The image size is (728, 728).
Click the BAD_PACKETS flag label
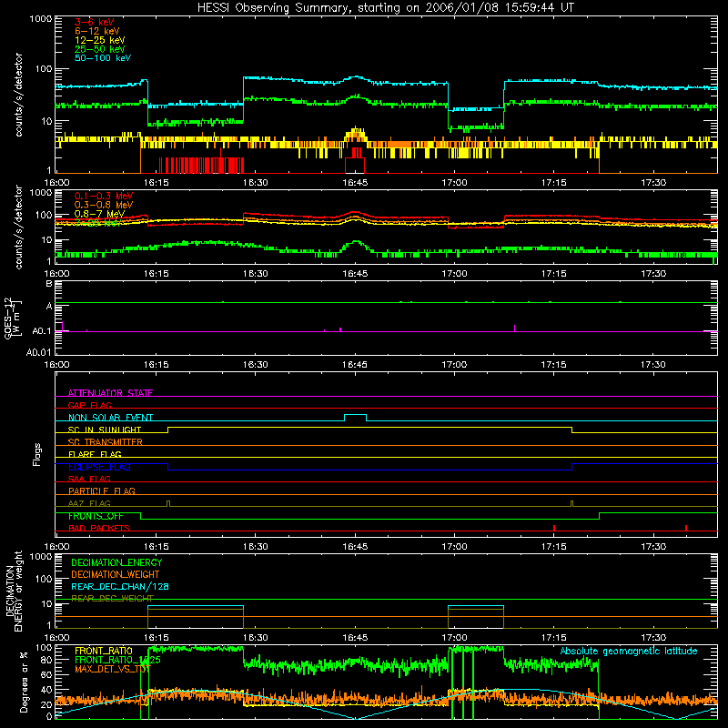99,528
